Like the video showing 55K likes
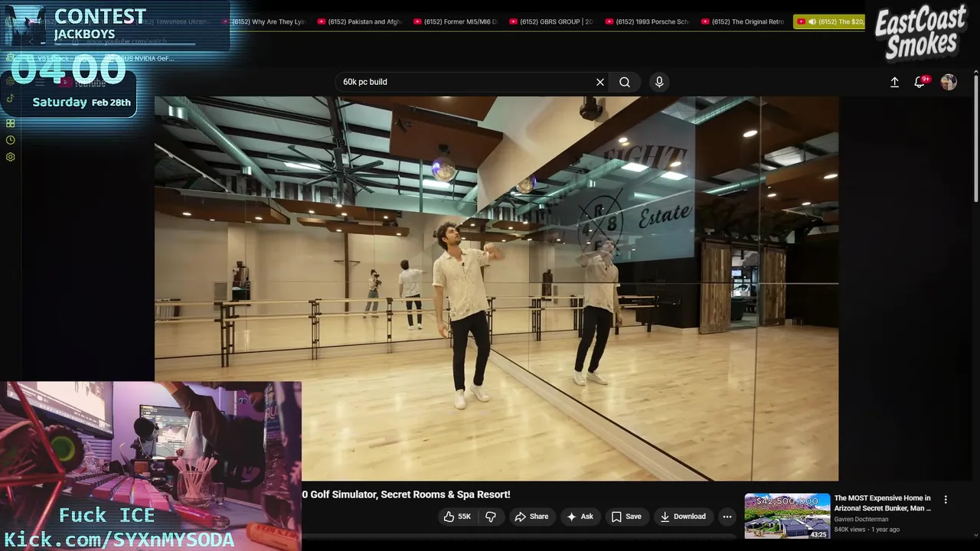The height and width of the screenshot is (551, 980). pos(457,517)
